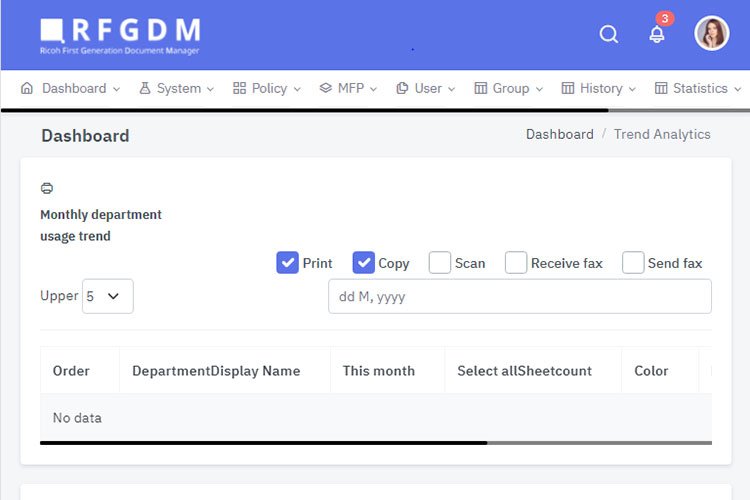Screen dimensions: 750x500
Task: Enable the Scan checkbox
Action: [x=440, y=263]
